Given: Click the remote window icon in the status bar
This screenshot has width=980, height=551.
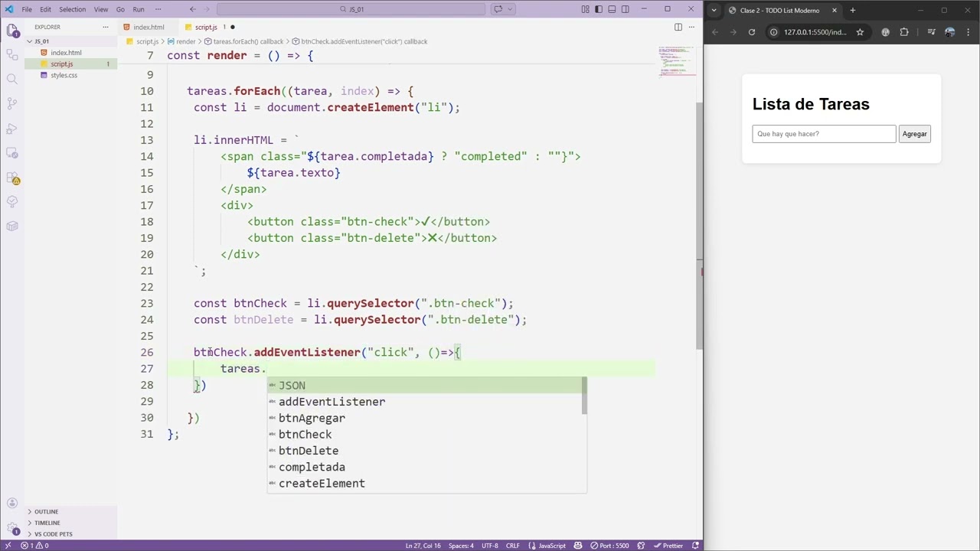Looking at the screenshot, I should point(8,546).
